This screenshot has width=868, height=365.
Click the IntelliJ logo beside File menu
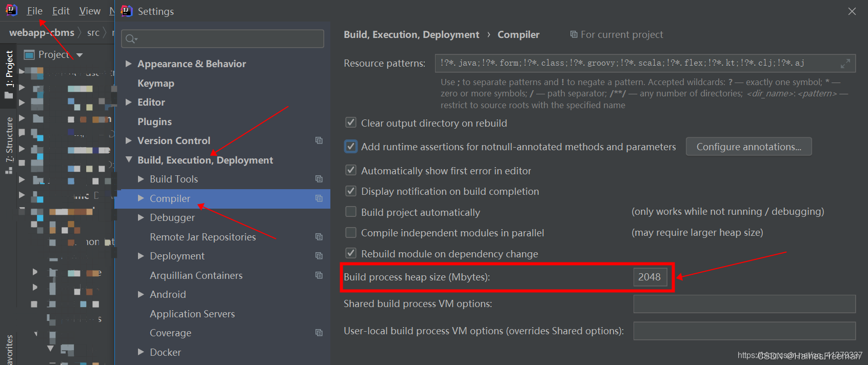(11, 10)
